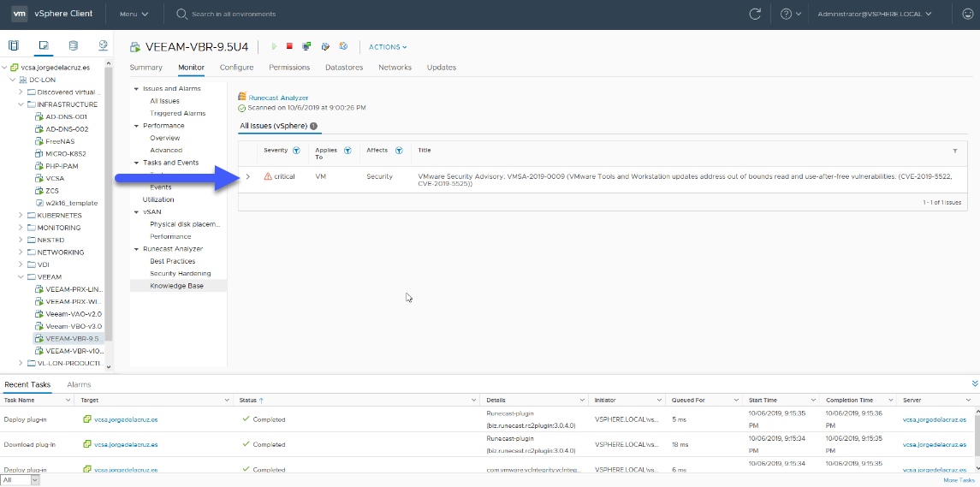Launch the VM console icon
Viewport: 980px width, 487px height.
coord(306,46)
